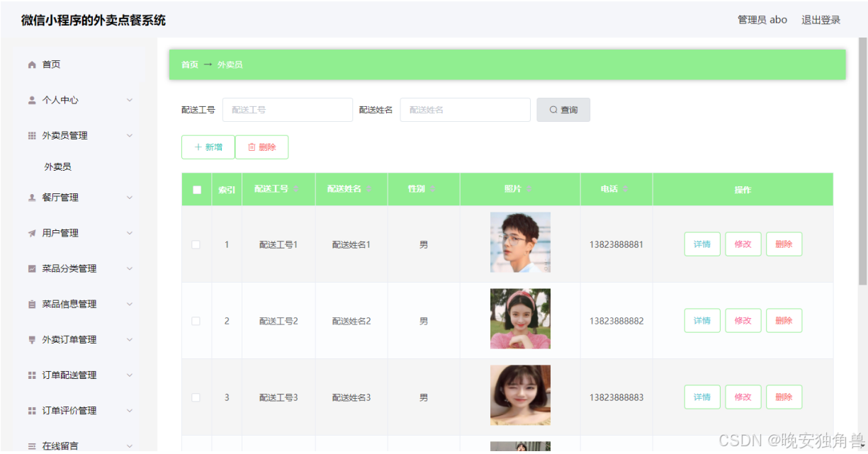Click the grid icon beside 外卖员管理
The width and height of the screenshot is (868, 454).
pos(32,135)
